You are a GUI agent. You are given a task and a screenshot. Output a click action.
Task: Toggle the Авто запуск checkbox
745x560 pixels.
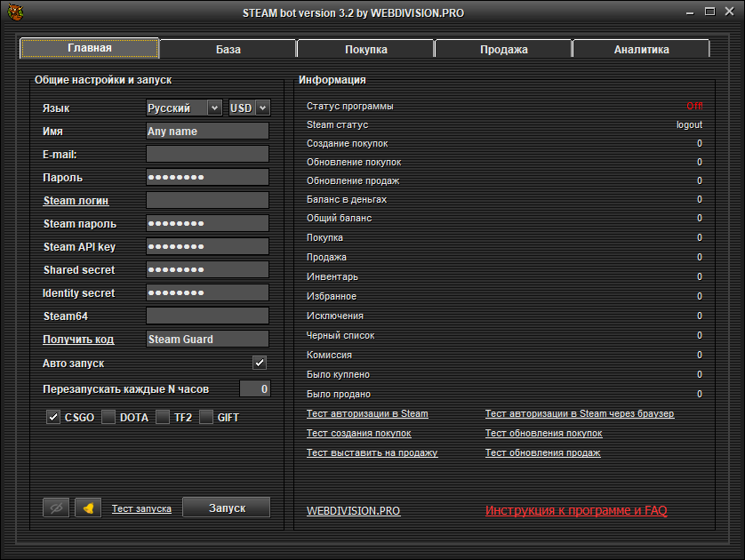click(x=260, y=363)
